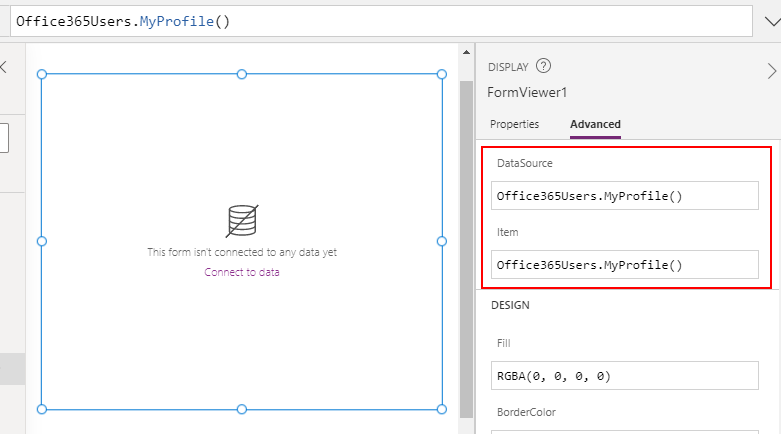The height and width of the screenshot is (434, 781).
Task: Click the FormViewer1 control name
Action: 527,93
